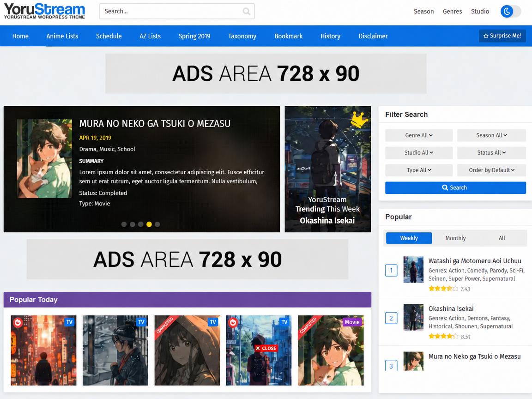Open Spring 2019 in the navbar

tap(194, 36)
